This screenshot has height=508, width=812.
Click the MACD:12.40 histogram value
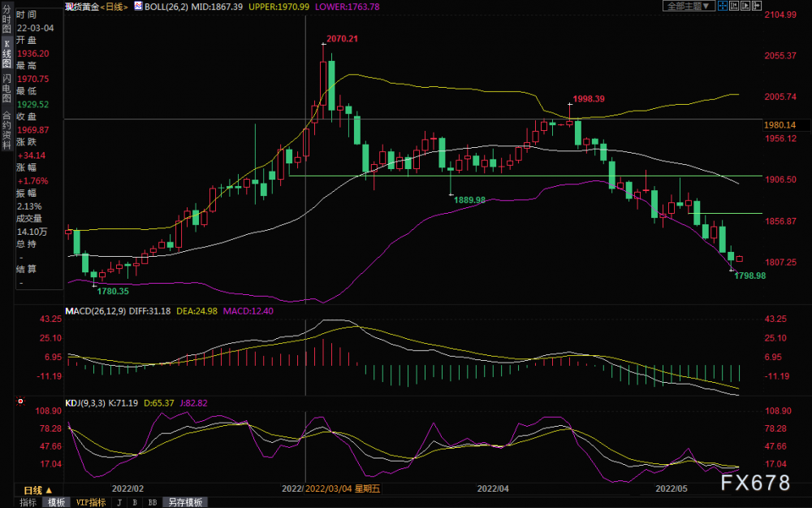[248, 311]
